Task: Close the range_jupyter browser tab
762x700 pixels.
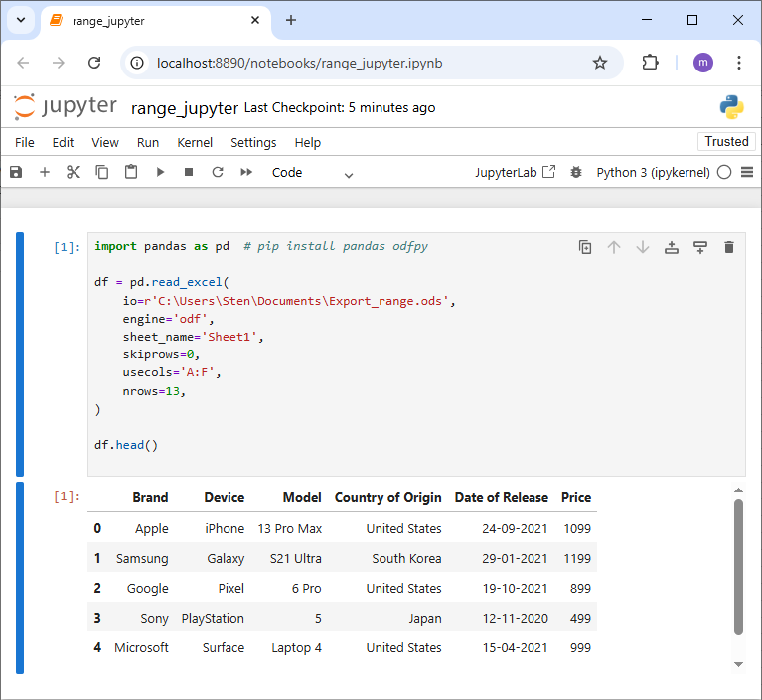Action: [255, 21]
